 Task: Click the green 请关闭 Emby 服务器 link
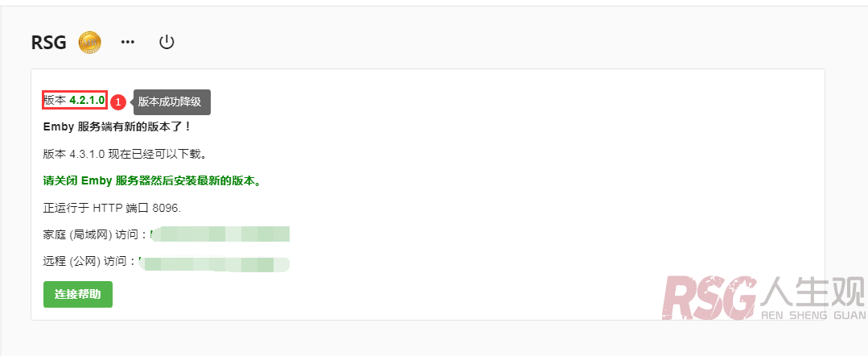pyautogui.click(x=152, y=180)
